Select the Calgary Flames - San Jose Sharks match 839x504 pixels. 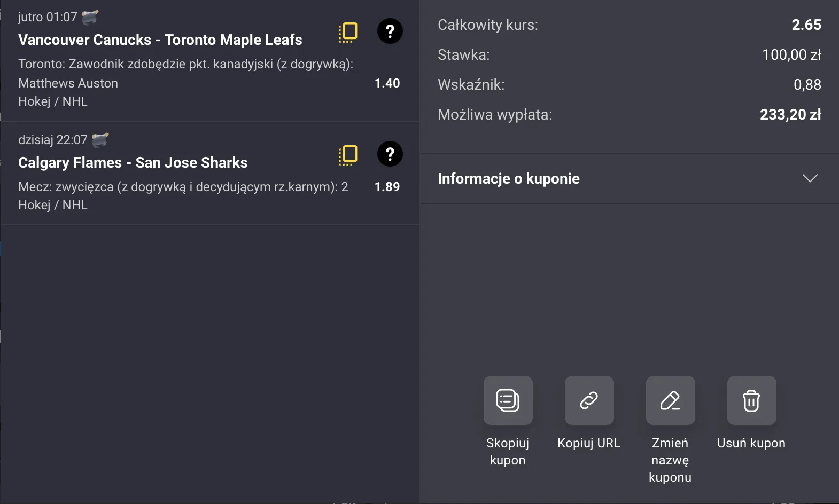point(133,163)
